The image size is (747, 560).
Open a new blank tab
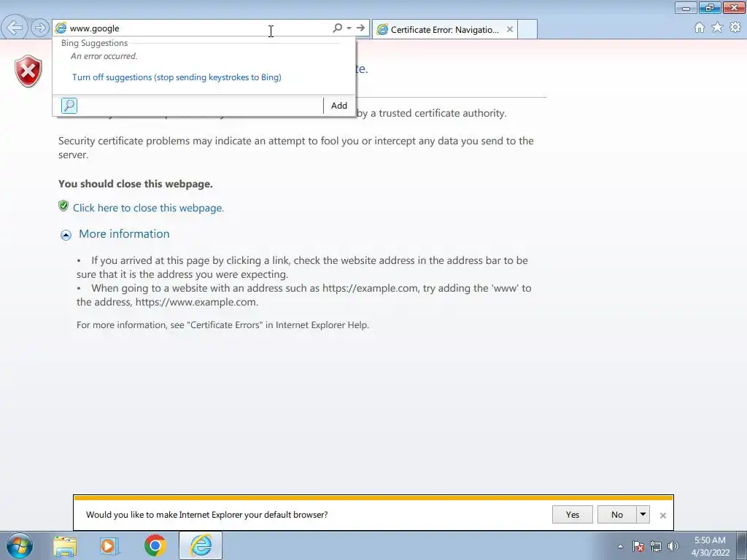(527, 29)
